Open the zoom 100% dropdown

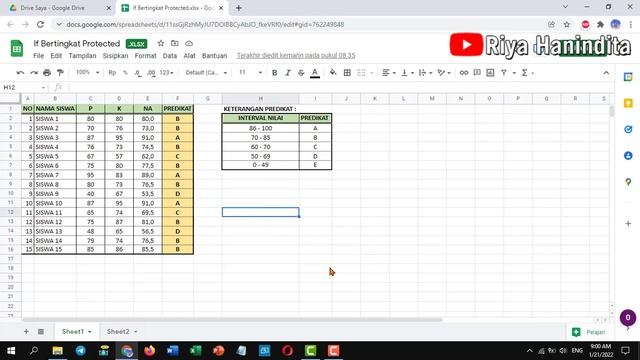[x=87, y=72]
